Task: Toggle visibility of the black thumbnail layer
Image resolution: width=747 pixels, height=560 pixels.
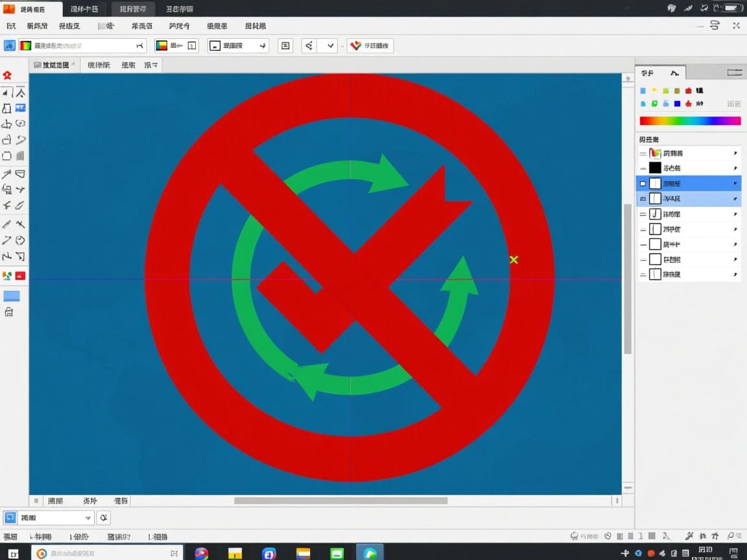Action: coord(643,169)
